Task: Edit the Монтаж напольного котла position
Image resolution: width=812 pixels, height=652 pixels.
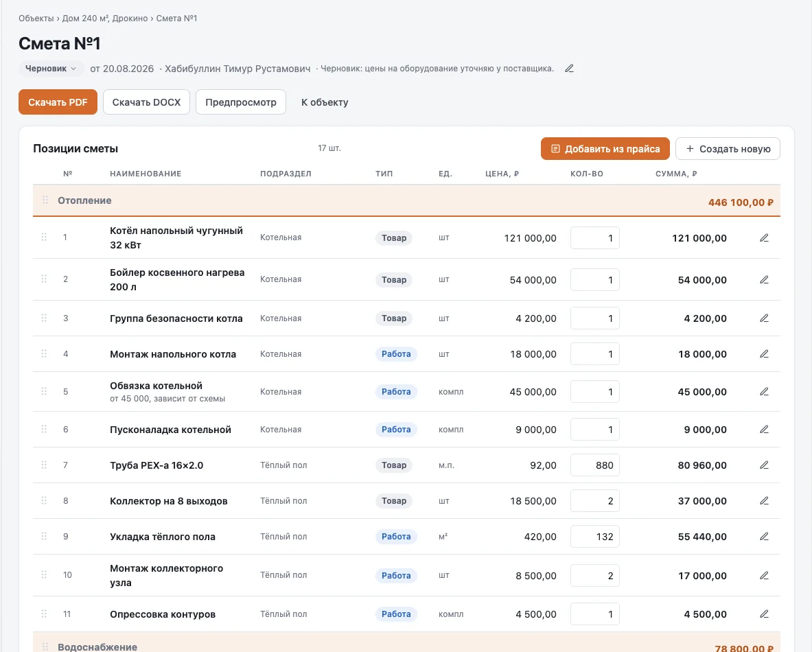Action: [764, 353]
